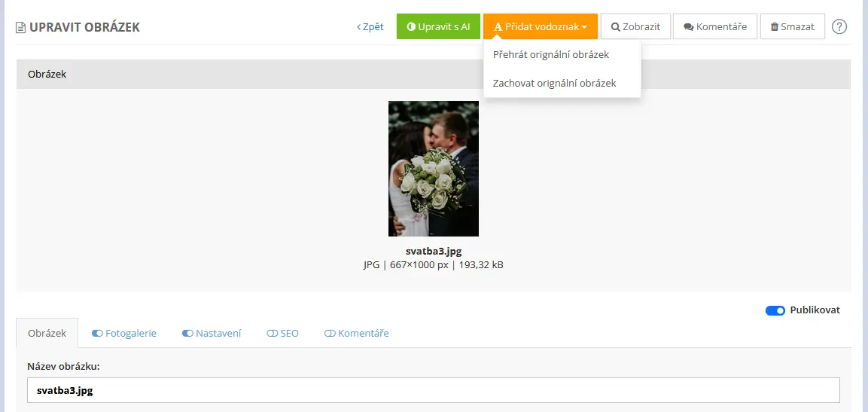Click the document icon beside Upravit obrázek
This screenshot has height=412, width=868.
[x=20, y=27]
